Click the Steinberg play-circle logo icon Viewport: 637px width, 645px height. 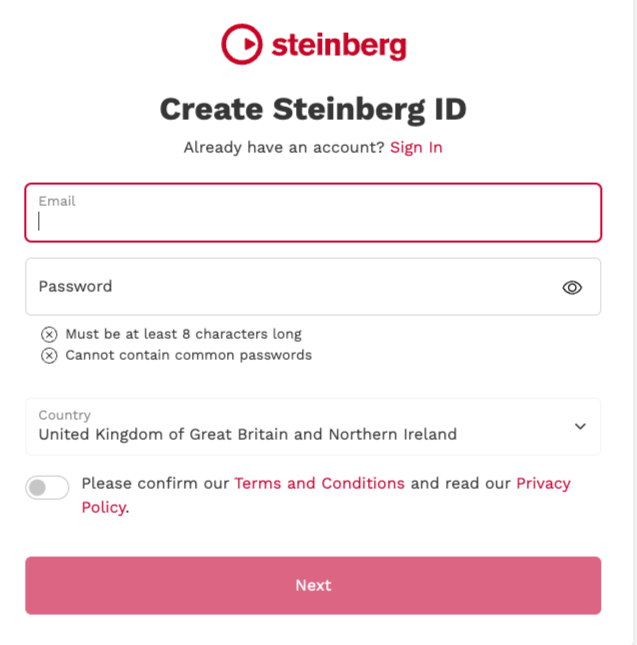(241, 45)
